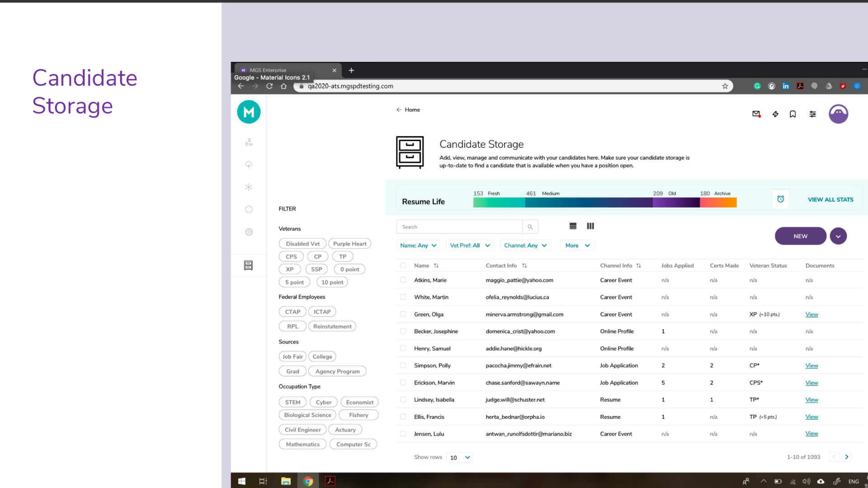Check the box for Atkins, Marie
This screenshot has width=868, height=488.
(x=403, y=280)
